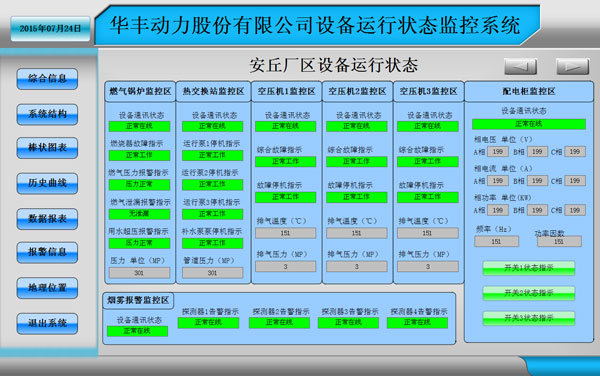Click 燃气压力报警指示 green status indicator

(139, 184)
